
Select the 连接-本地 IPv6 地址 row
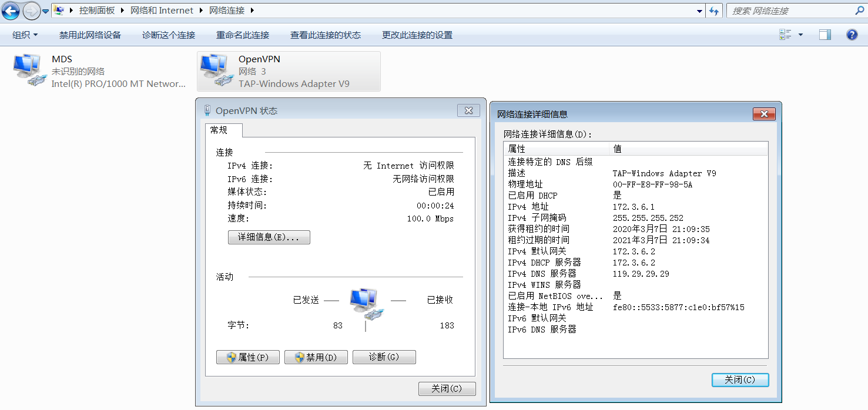(x=636, y=307)
